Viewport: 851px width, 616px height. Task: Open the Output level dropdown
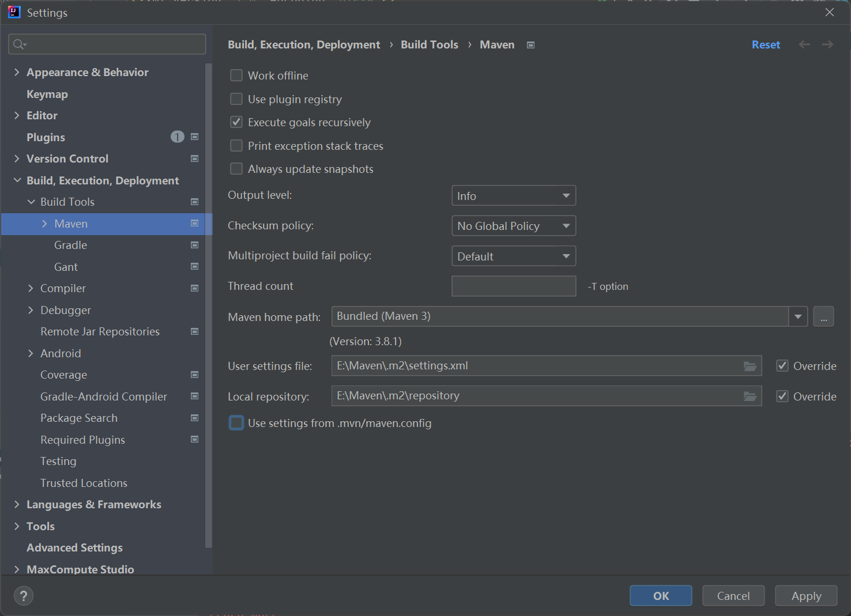(514, 196)
